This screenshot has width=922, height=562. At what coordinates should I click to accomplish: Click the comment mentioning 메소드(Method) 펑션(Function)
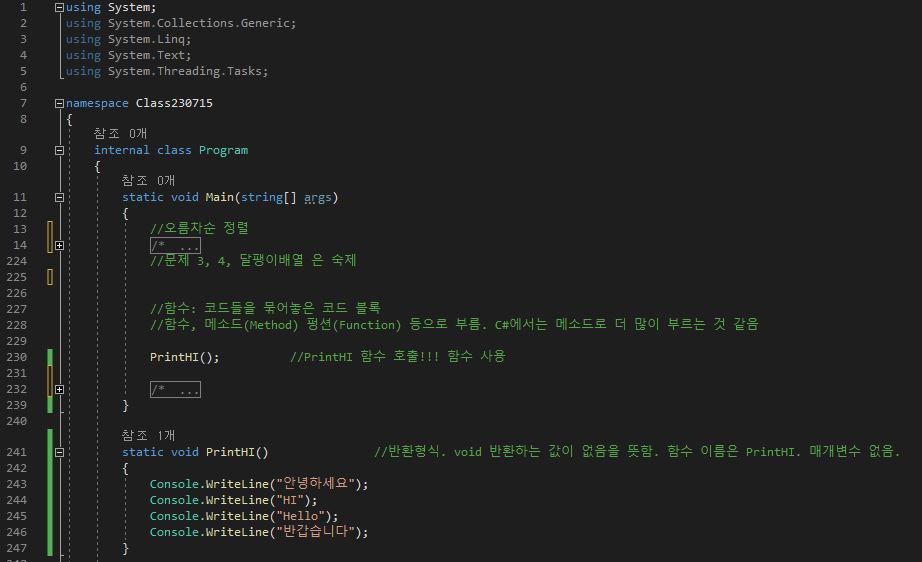[454, 324]
